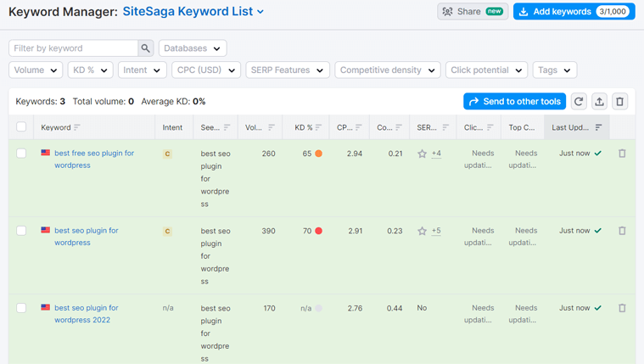Screen dimensions: 644x364
Task: Click orange KD 65 difficulty dot
Action: pos(318,154)
